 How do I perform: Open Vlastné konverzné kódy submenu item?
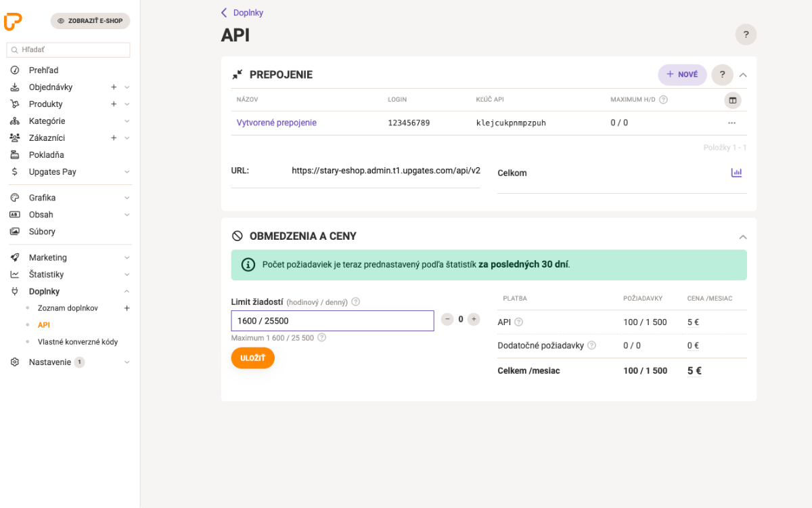78,342
